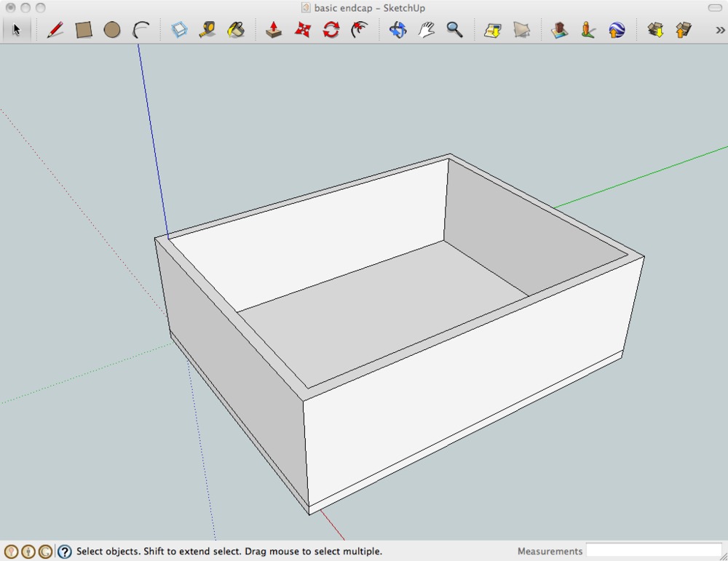Pick the Rotate tool

[331, 30]
